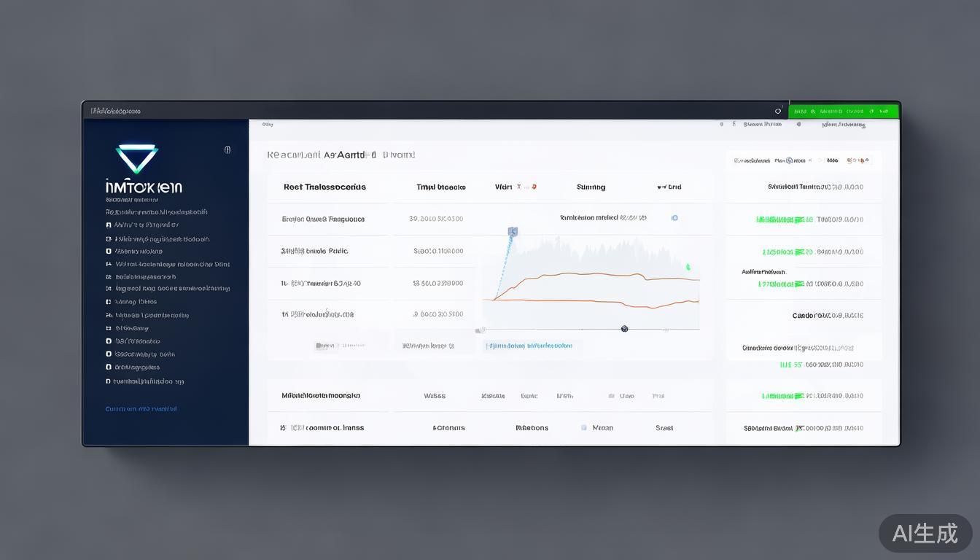Expand the sixth sidebar item with arrow marker
The image size is (980, 560).
[109, 289]
